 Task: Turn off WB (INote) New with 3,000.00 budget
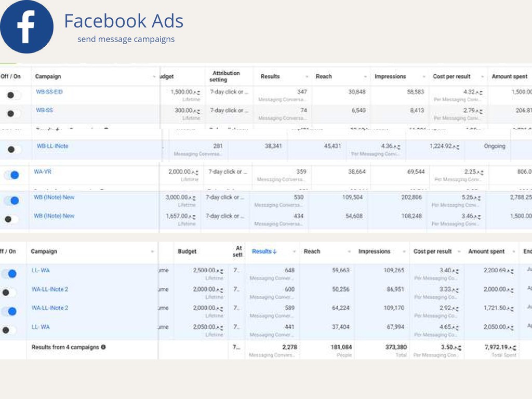11,201
